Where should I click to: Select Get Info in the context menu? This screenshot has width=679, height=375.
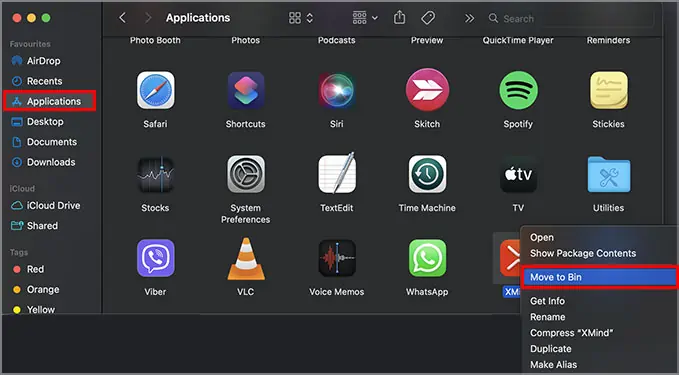(547, 301)
